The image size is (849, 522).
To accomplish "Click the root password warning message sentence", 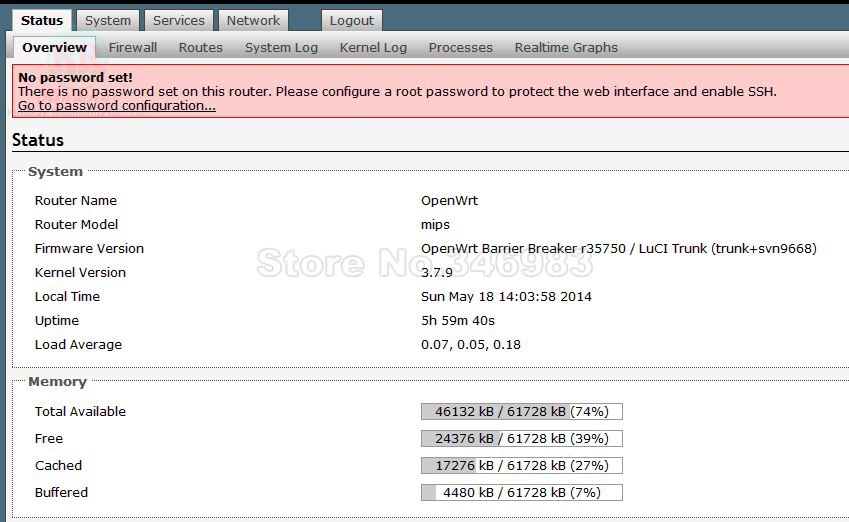I will [397, 92].
